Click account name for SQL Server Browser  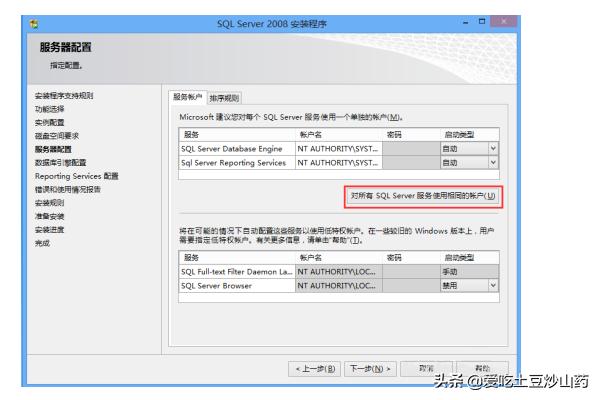tap(339, 286)
